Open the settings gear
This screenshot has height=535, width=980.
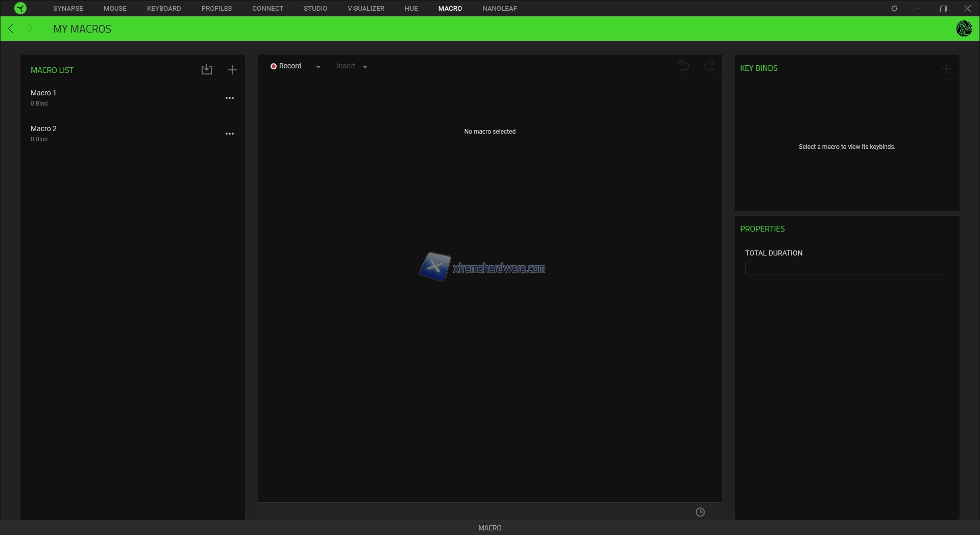(x=894, y=9)
